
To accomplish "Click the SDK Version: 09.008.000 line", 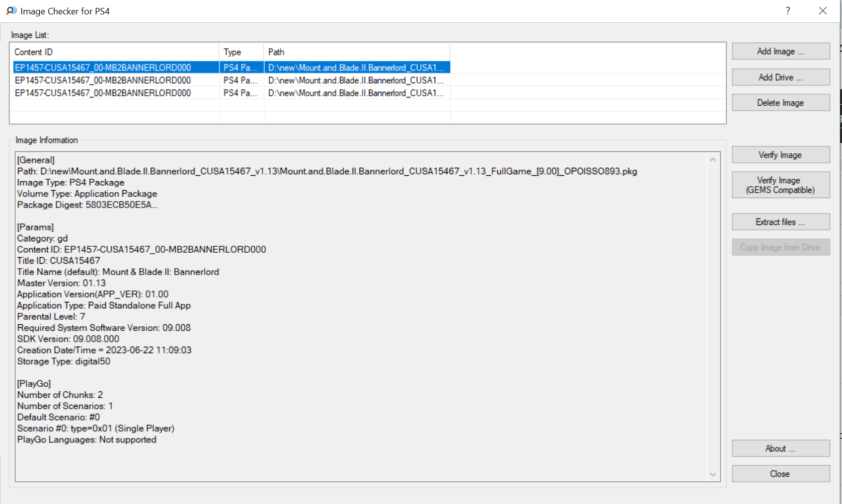I will [x=68, y=339].
